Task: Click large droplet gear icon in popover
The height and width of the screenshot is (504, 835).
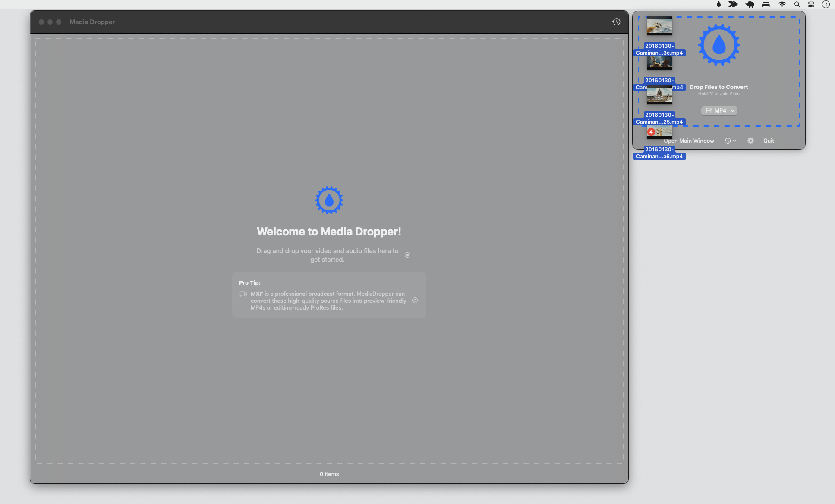Action: coord(719,45)
